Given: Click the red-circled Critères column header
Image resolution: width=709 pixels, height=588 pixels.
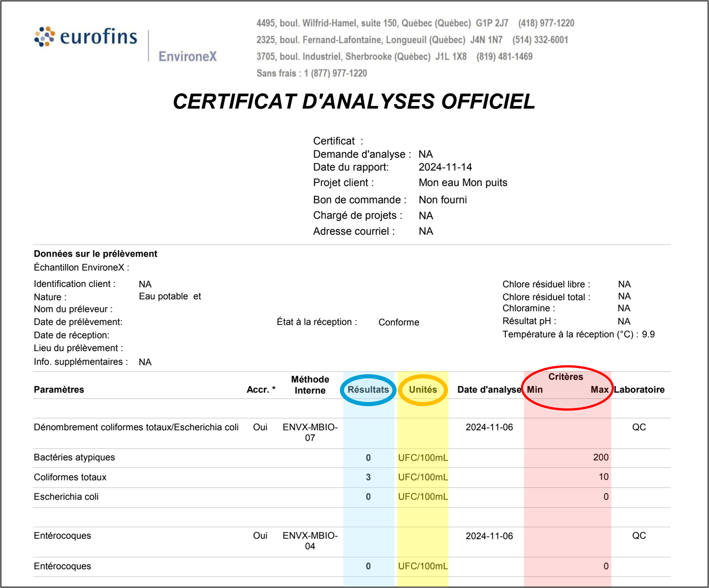Looking at the screenshot, I should 566,377.
